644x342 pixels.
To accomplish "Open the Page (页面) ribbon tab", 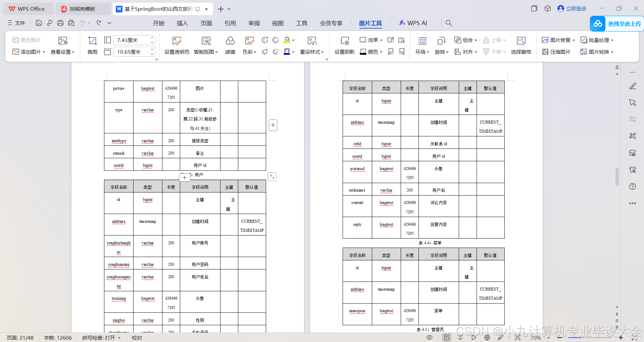I will pyautogui.click(x=206, y=23).
